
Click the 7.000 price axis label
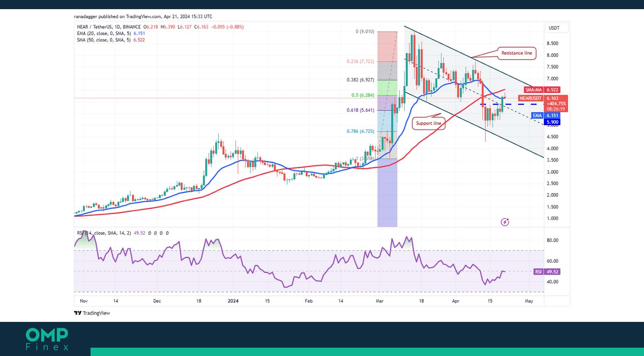[553, 79]
